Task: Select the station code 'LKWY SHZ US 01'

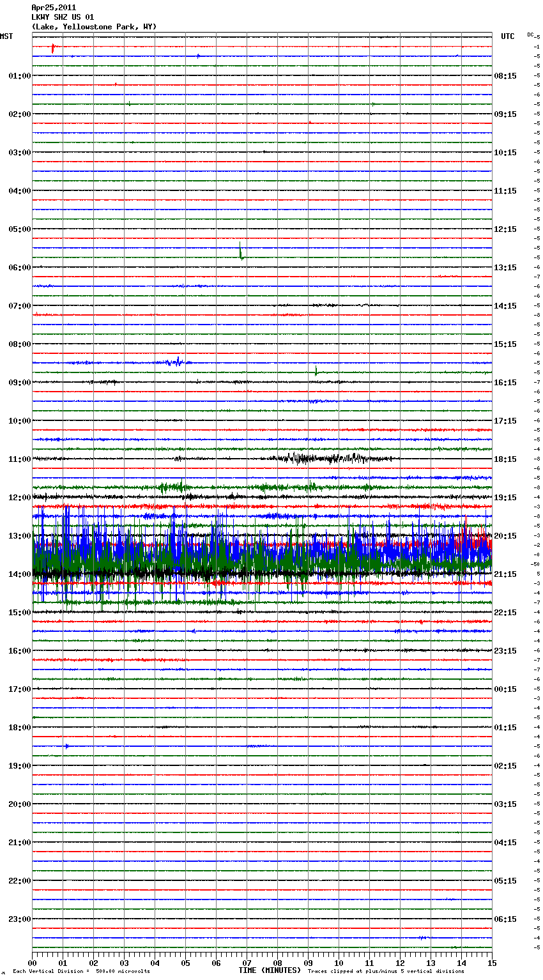Action: click(x=63, y=17)
